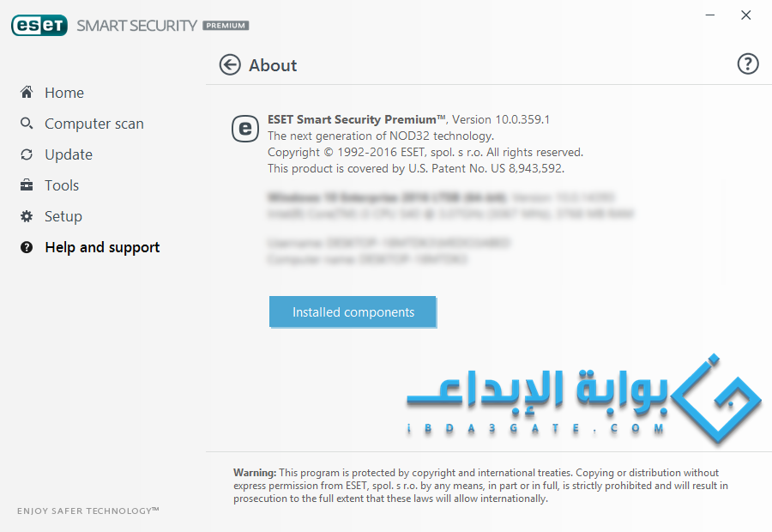Click the ESET 'e' product icon
772x532 pixels.
pos(245,129)
